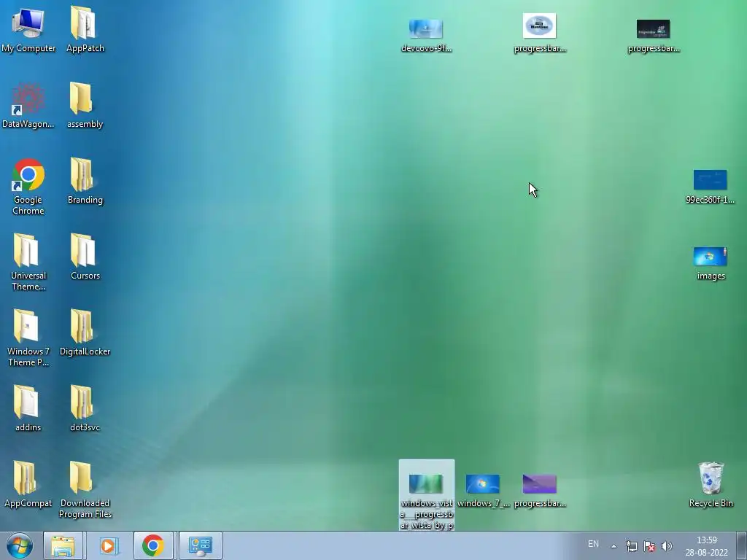Select the Cursors folder icon
The image size is (747, 560).
[x=85, y=257]
